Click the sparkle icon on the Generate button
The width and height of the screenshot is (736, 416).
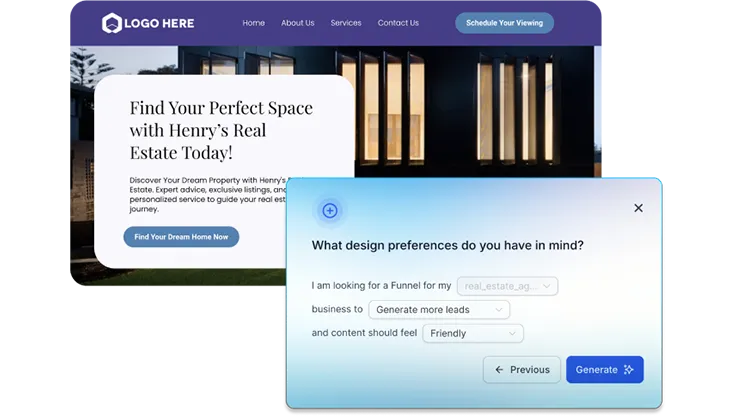coord(629,370)
